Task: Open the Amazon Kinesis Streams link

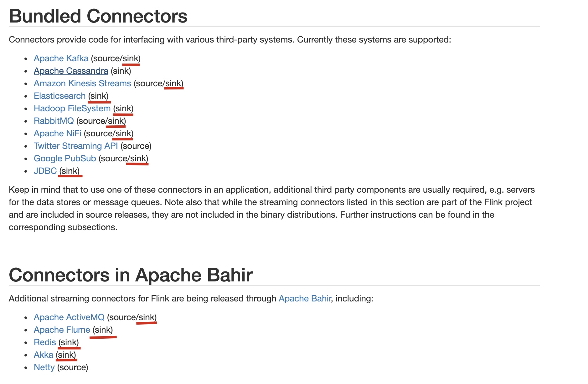Action: tap(82, 83)
